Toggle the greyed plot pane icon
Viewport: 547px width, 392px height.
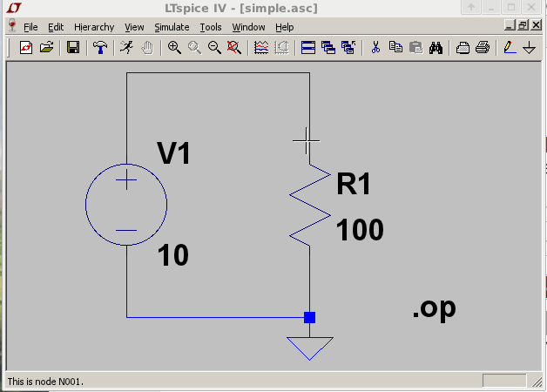[281, 47]
